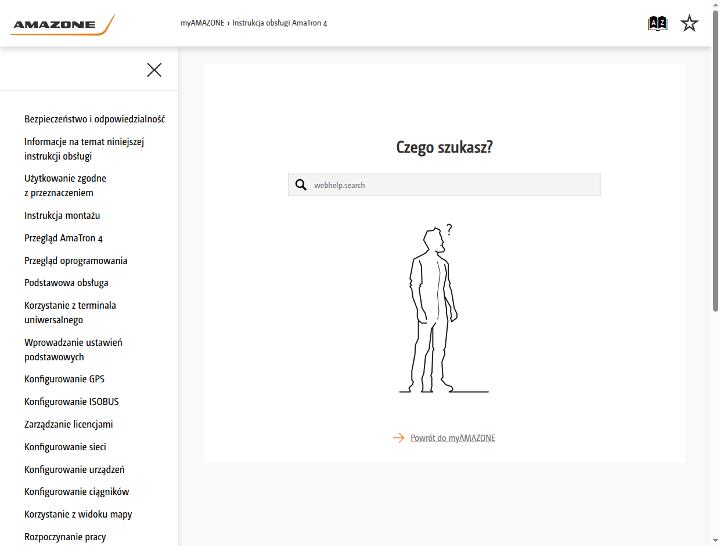The width and height of the screenshot is (720, 546).
Task: Click the AMAZONE logo
Action: pyautogui.click(x=62, y=25)
